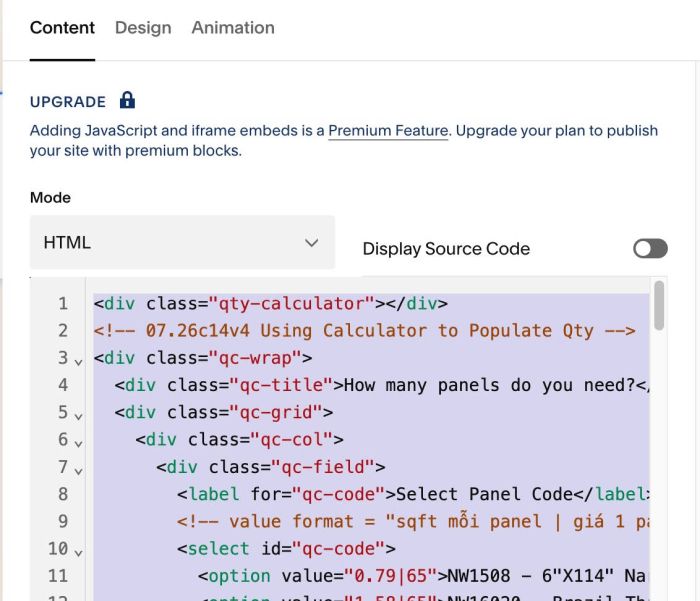Click line number 2 in gutter
This screenshot has height=601, width=700.
pos(63,331)
